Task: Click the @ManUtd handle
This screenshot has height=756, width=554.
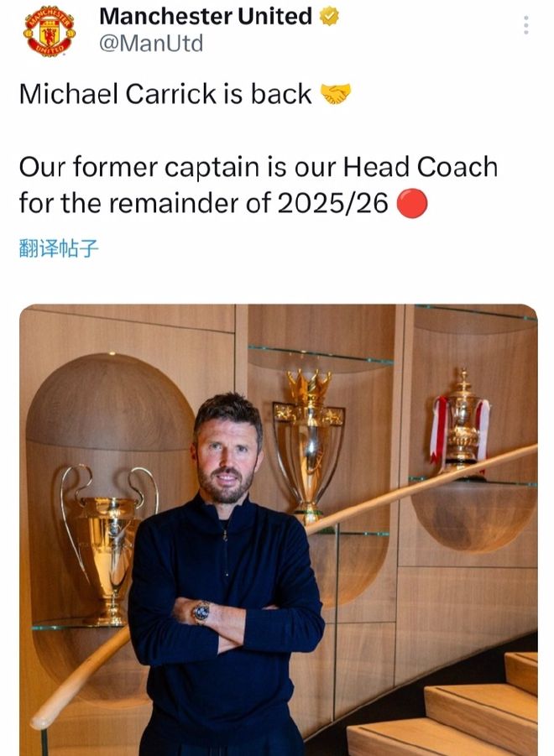Action: [151, 44]
